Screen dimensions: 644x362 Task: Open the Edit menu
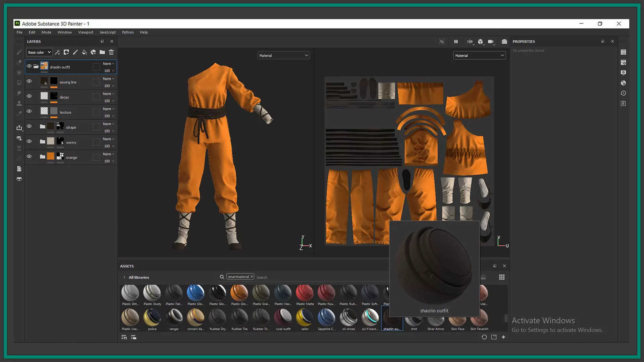(x=32, y=32)
